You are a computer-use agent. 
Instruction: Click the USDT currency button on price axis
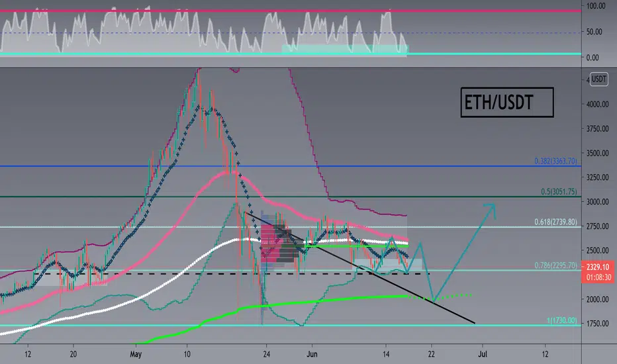599,79
